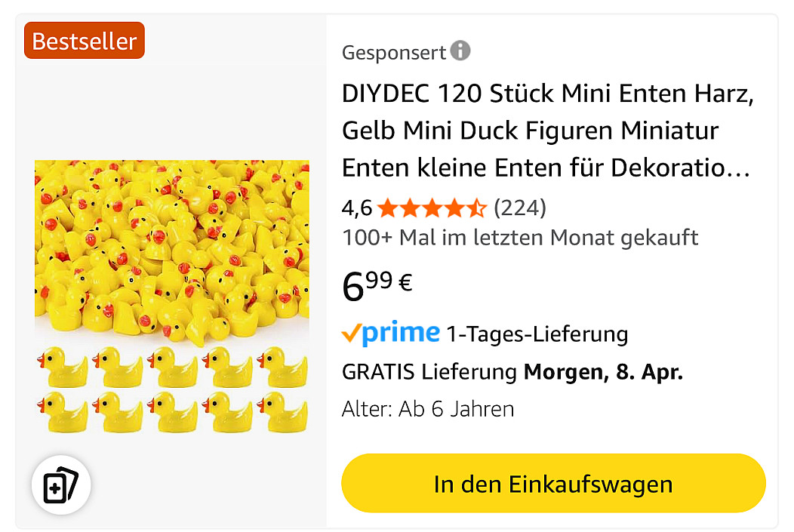Open the similar items card icon
794x532 pixels.
(x=61, y=485)
